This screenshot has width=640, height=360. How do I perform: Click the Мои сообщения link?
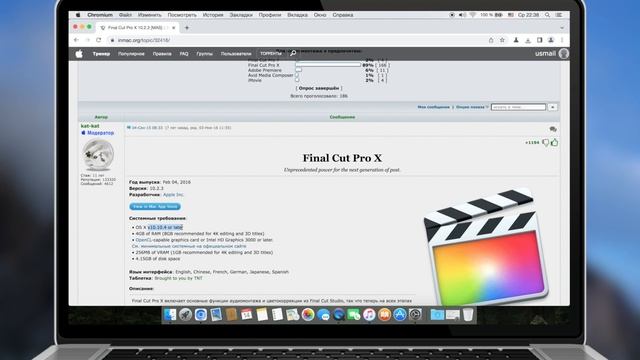pos(433,107)
